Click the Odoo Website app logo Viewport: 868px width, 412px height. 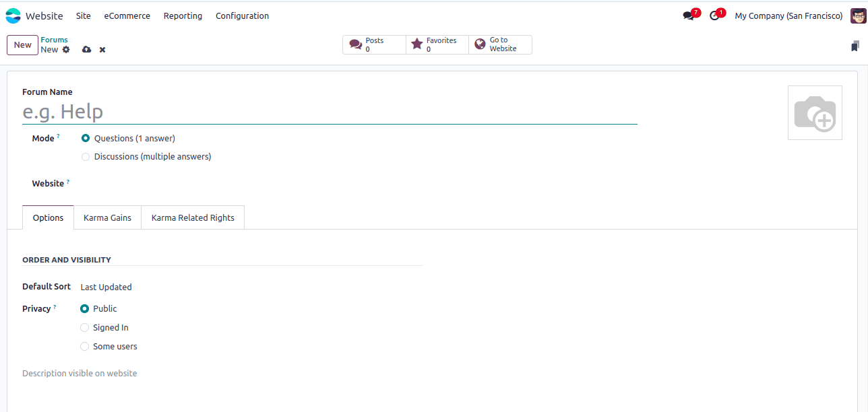pos(13,15)
